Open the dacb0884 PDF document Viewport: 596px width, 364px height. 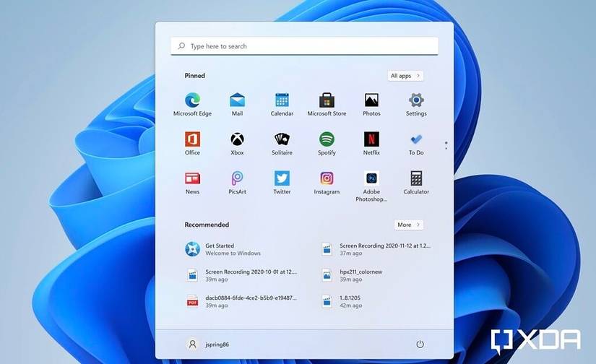pos(241,302)
